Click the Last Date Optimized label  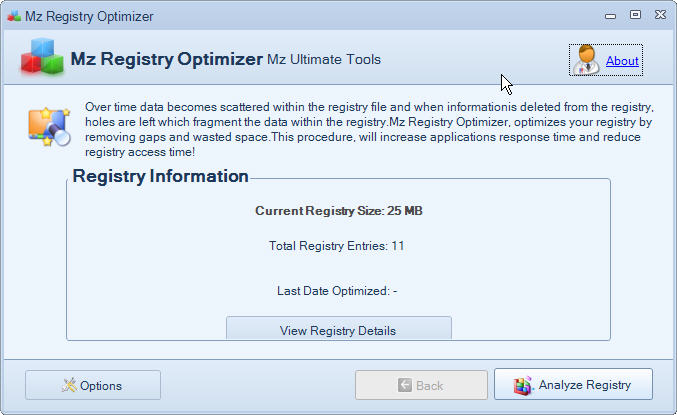pos(337,291)
